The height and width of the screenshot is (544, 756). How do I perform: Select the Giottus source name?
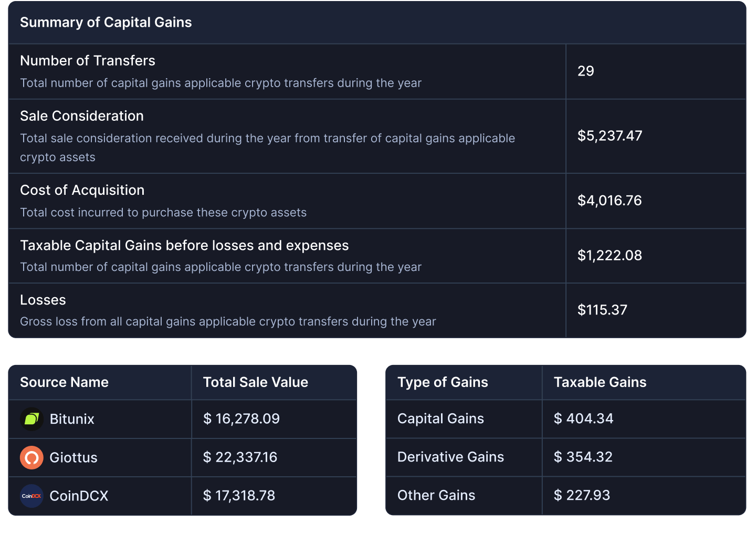tap(73, 457)
